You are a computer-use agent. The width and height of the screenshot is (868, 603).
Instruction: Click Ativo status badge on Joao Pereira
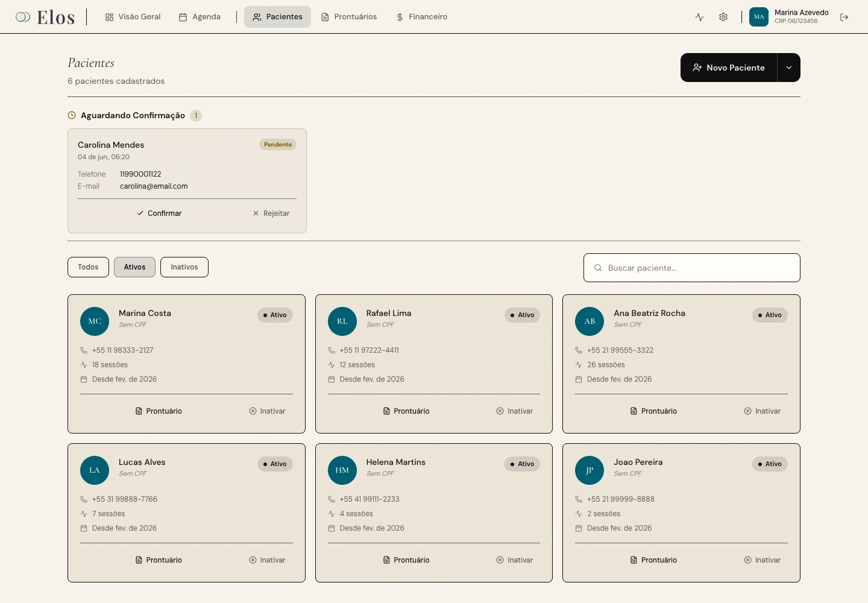click(x=770, y=464)
